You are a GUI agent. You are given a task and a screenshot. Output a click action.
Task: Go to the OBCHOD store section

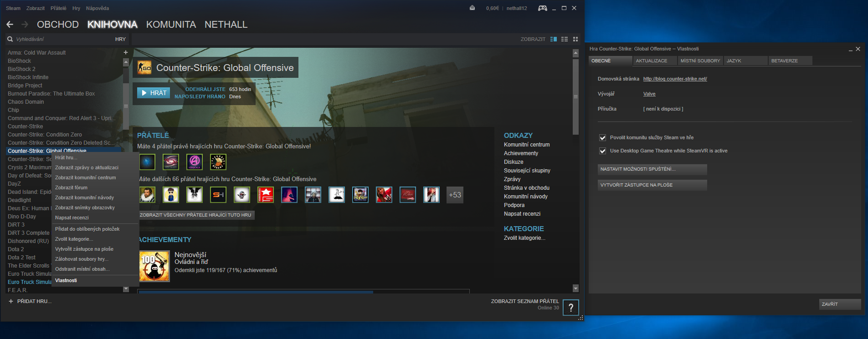tap(58, 25)
